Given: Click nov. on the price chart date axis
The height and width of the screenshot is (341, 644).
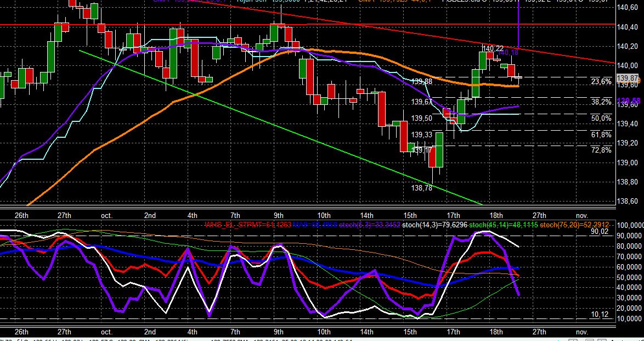Looking at the screenshot, I should point(582,215).
